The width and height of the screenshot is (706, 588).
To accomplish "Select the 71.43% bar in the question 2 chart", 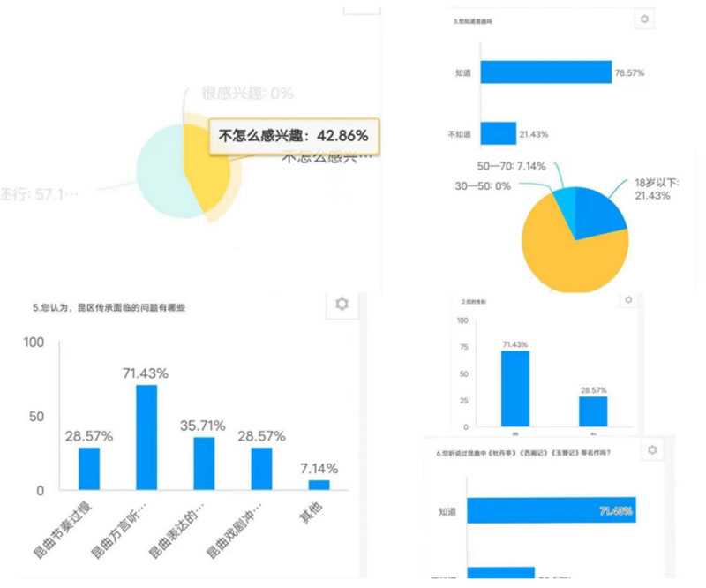I will [515, 388].
